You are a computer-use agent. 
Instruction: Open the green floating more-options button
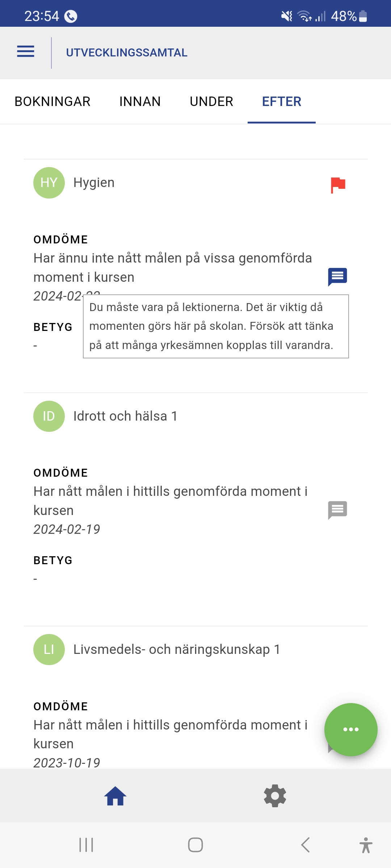[350, 729]
